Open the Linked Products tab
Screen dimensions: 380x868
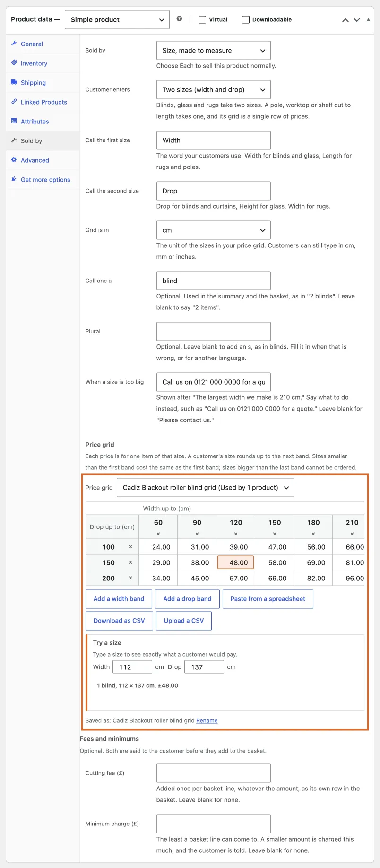tap(43, 102)
